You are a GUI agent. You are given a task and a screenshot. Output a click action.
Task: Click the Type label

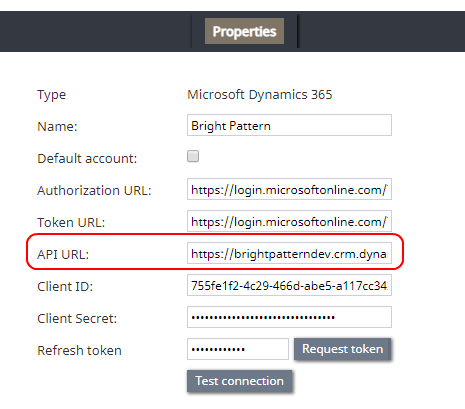pyautogui.click(x=52, y=95)
